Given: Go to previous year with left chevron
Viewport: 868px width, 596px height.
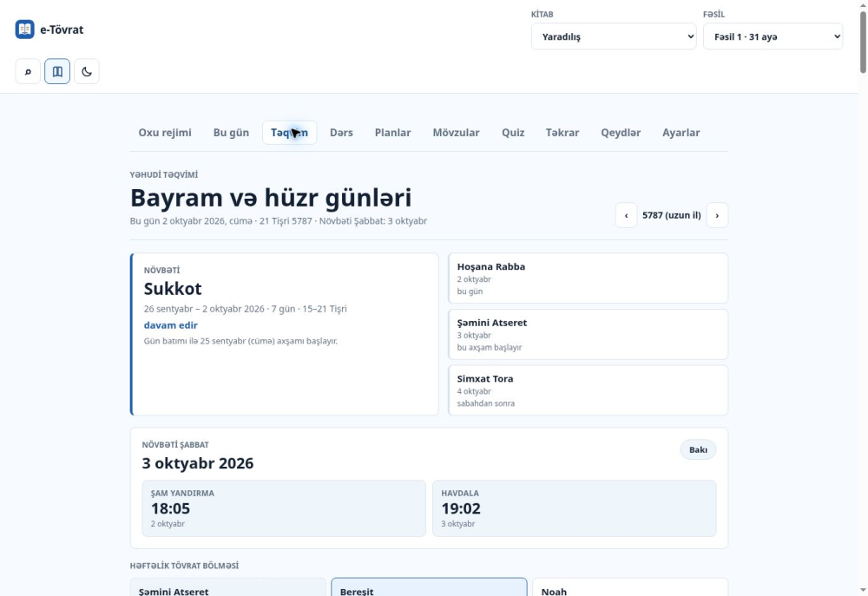Looking at the screenshot, I should 626,215.
